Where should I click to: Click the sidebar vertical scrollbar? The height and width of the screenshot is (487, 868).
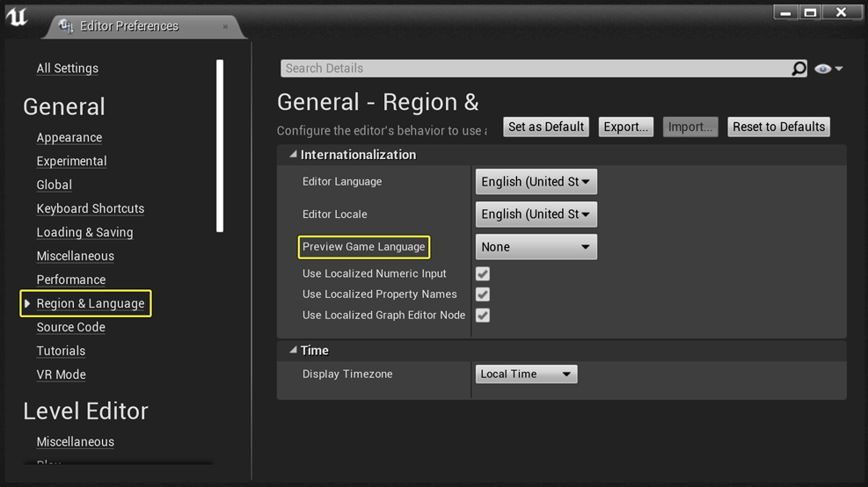click(220, 146)
